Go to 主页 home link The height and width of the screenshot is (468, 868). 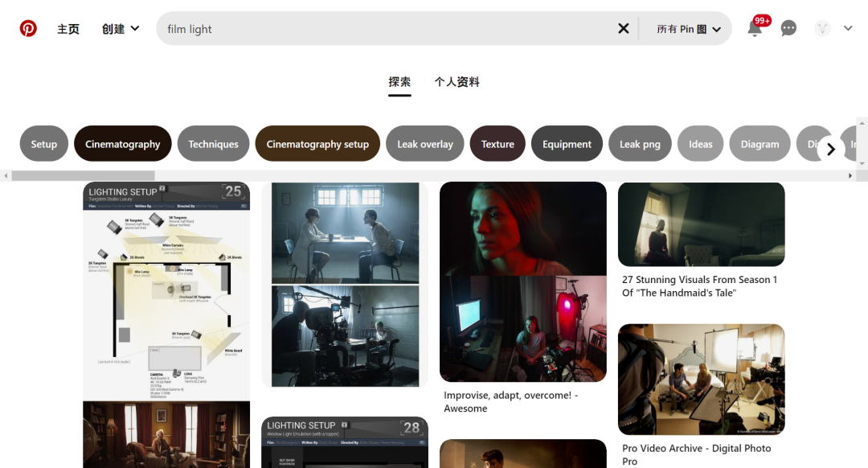click(68, 29)
